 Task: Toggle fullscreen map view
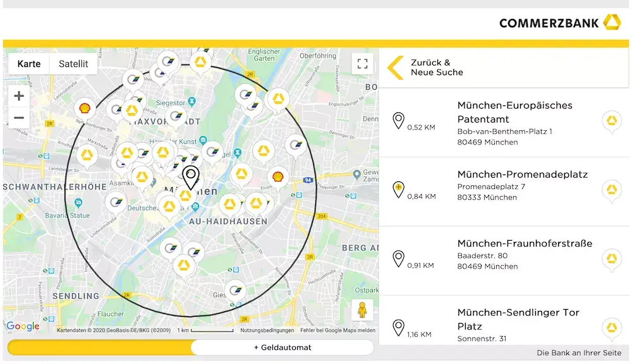362,64
